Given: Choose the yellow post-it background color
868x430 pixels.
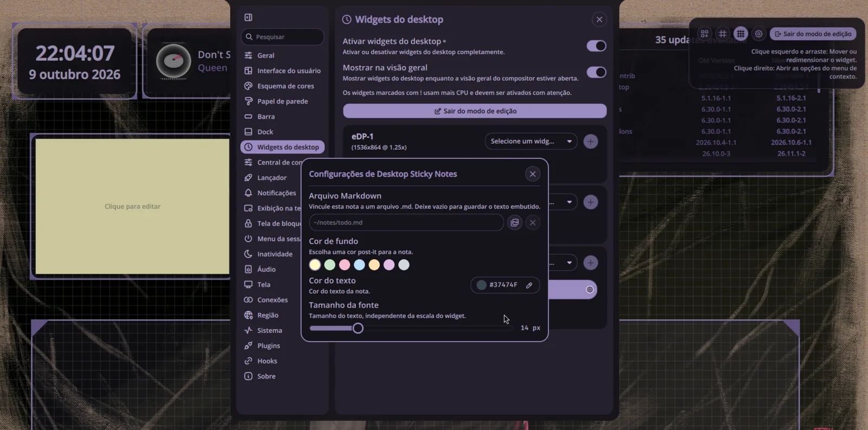Looking at the screenshot, I should [x=315, y=265].
